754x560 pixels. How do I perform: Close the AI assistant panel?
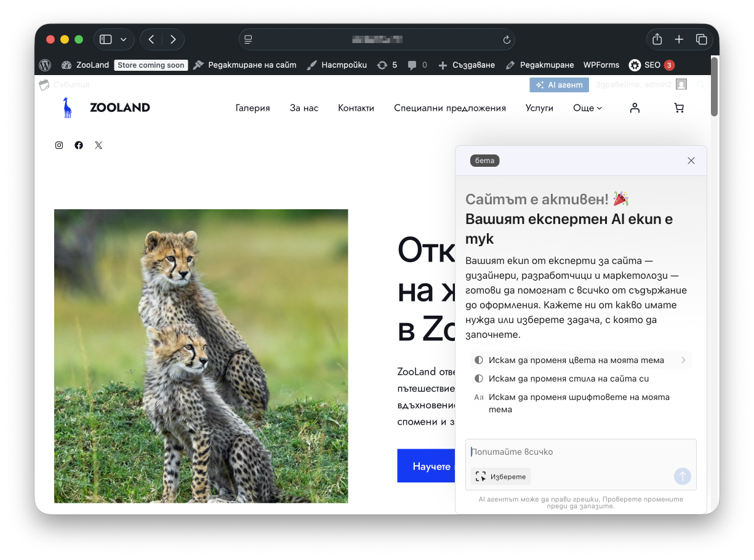click(691, 161)
